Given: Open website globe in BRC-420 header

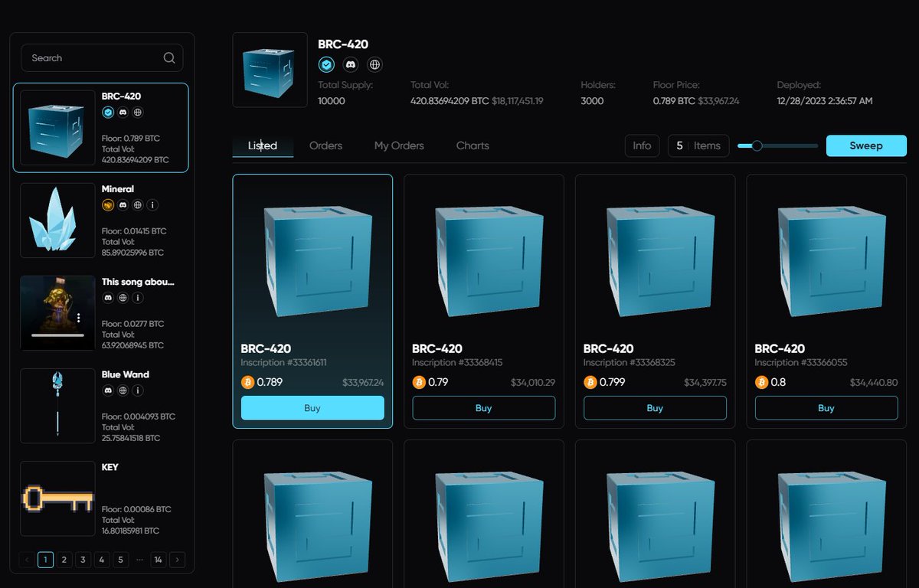Looking at the screenshot, I should point(374,65).
